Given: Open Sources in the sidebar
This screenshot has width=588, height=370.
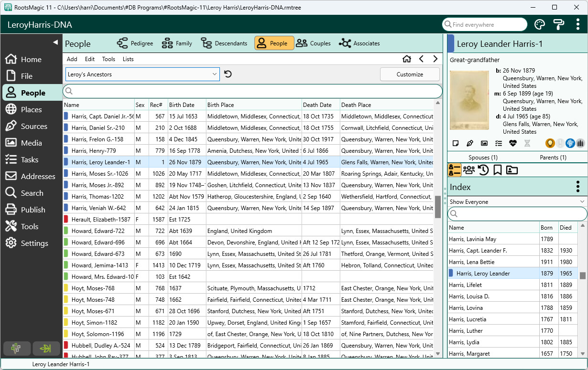Looking at the screenshot, I should tap(32, 126).
